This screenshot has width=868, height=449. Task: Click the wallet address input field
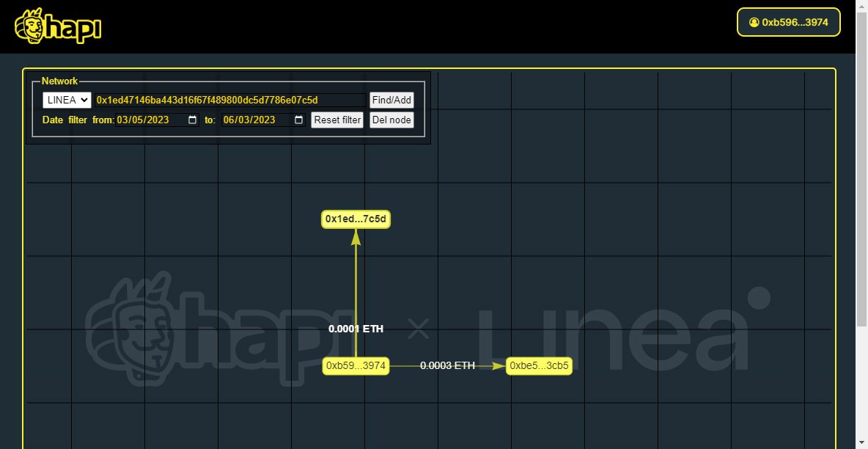coord(230,100)
